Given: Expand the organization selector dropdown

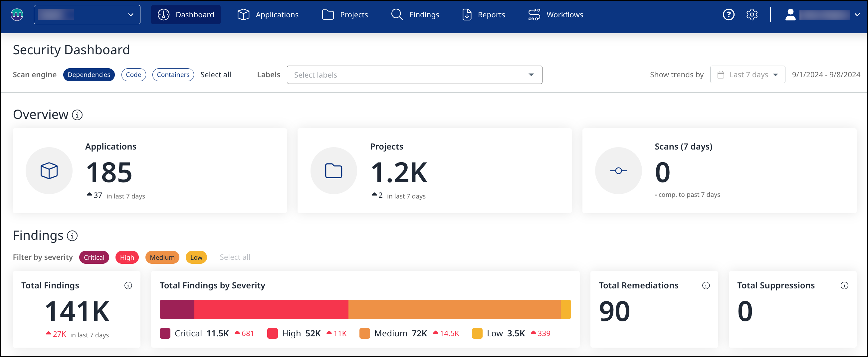Looking at the screenshot, I should point(87,15).
